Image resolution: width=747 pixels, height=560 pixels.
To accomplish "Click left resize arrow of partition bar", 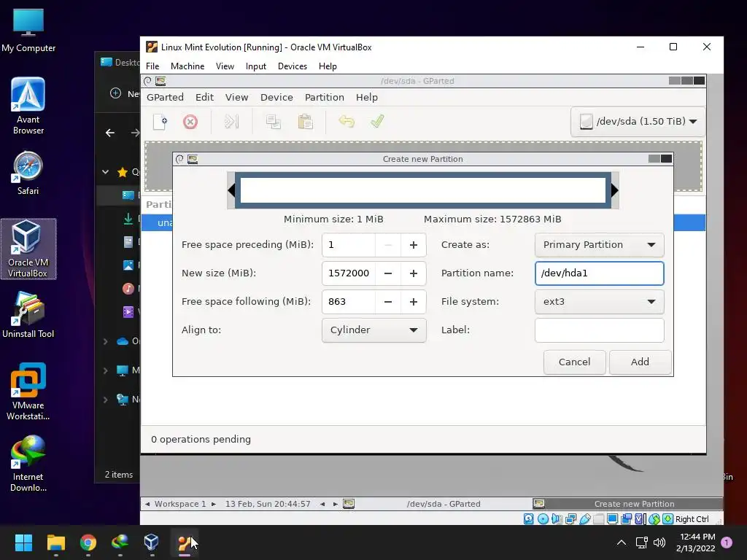I will (x=231, y=190).
